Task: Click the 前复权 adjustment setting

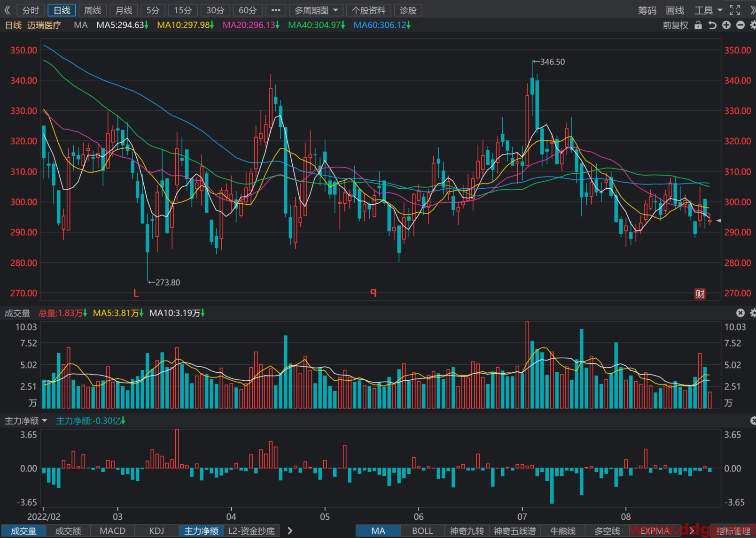Action: [x=675, y=25]
